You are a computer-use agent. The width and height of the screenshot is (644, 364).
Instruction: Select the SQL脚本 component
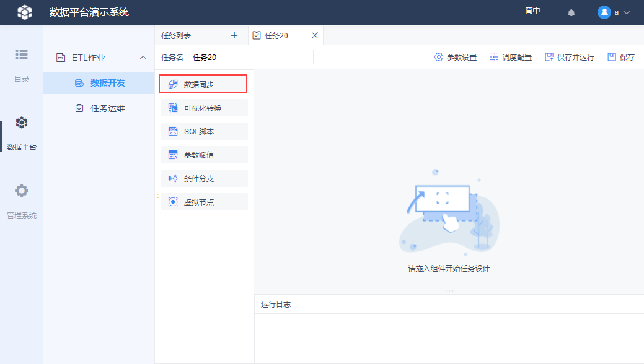pyautogui.click(x=204, y=131)
